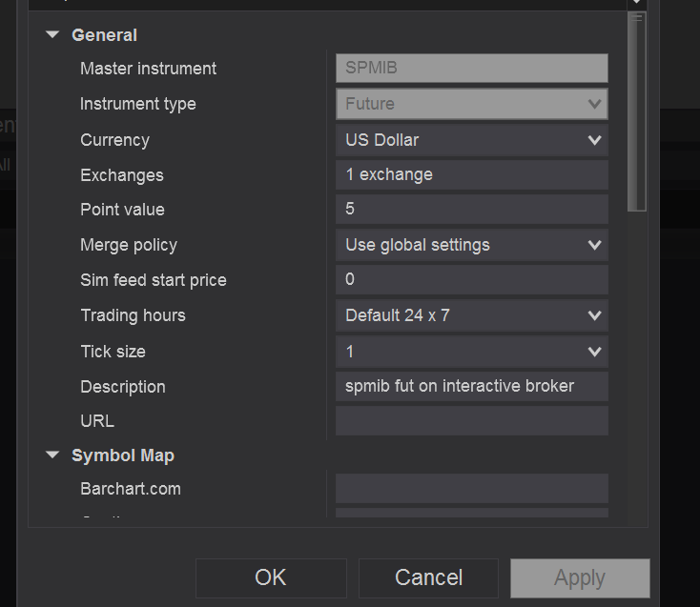The height and width of the screenshot is (607, 700).
Task: Open the Tick size dropdown
Action: coord(471,352)
